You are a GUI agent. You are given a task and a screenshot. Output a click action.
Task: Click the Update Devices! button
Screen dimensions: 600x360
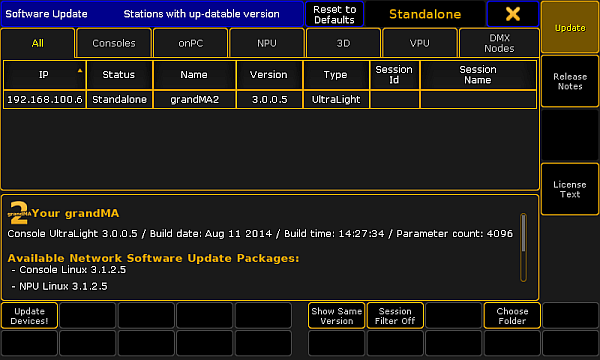coord(29,316)
